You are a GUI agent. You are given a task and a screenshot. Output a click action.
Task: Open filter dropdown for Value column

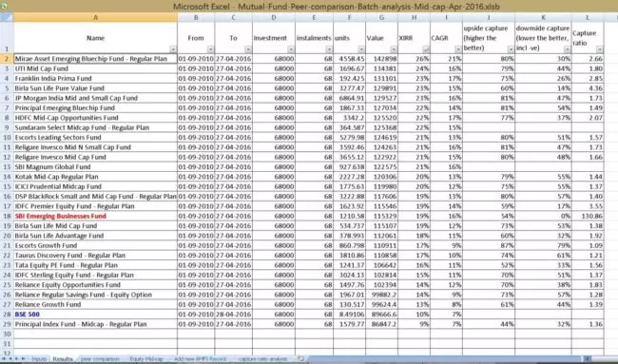point(394,49)
